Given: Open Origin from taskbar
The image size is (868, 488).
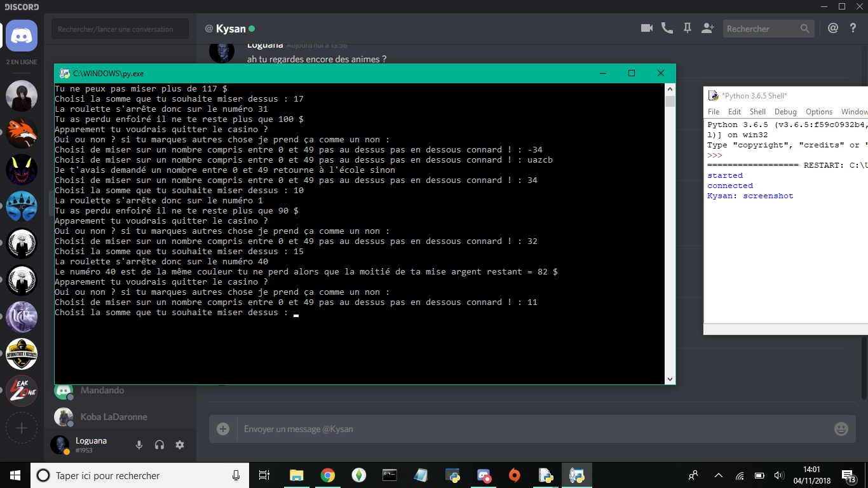Looking at the screenshot, I should tap(515, 475).
